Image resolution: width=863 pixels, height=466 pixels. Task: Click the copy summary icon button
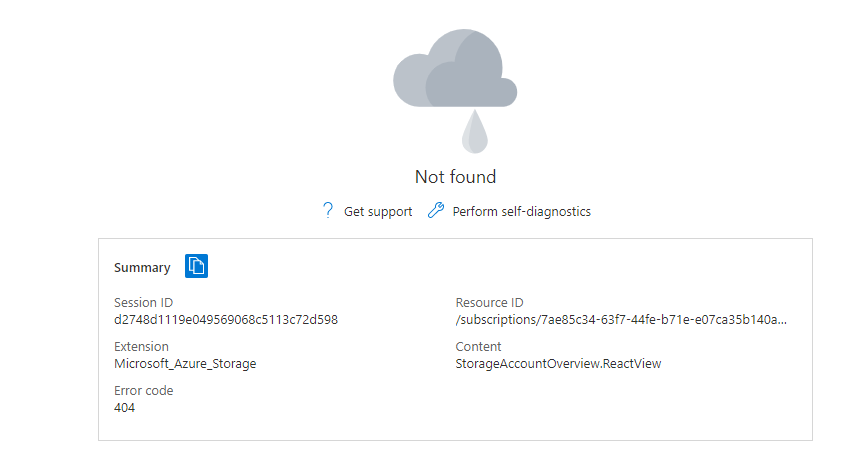[196, 266]
